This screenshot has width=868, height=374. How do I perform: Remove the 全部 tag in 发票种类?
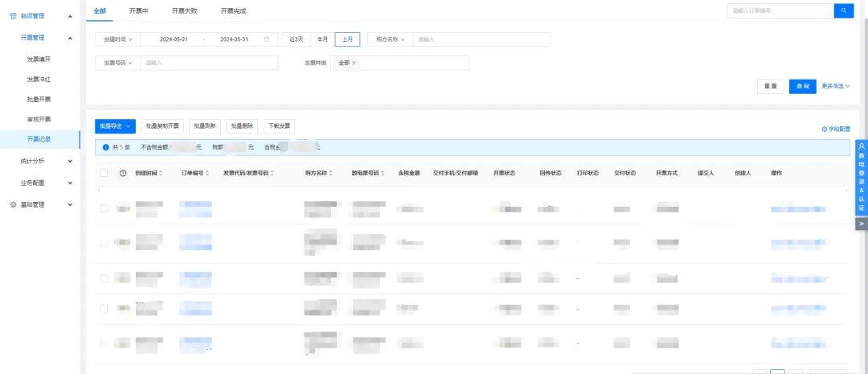354,64
